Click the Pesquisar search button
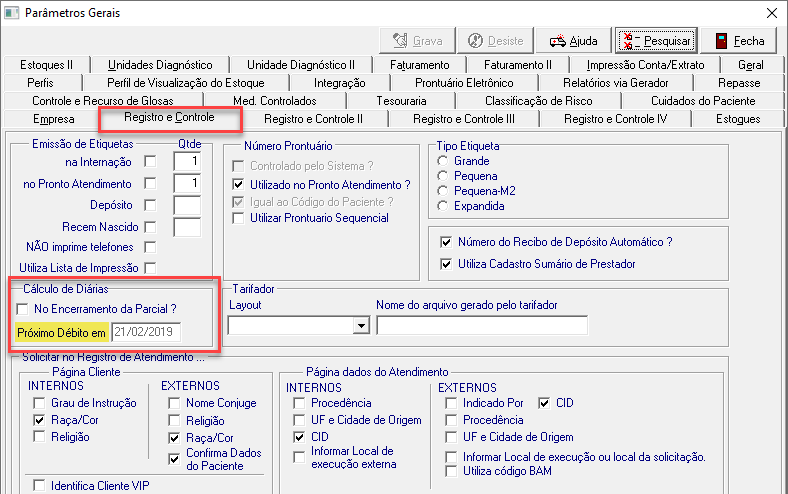 click(x=656, y=41)
